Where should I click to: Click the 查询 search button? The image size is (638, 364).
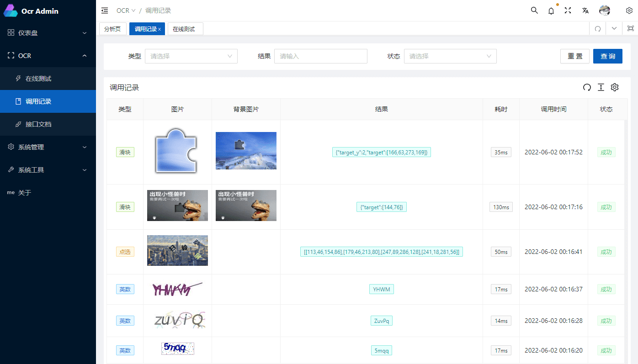607,56
